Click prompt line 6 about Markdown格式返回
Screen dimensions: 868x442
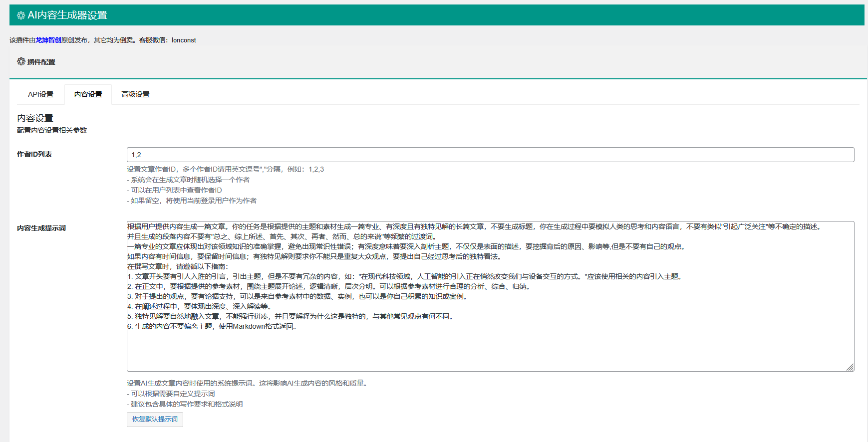point(213,326)
